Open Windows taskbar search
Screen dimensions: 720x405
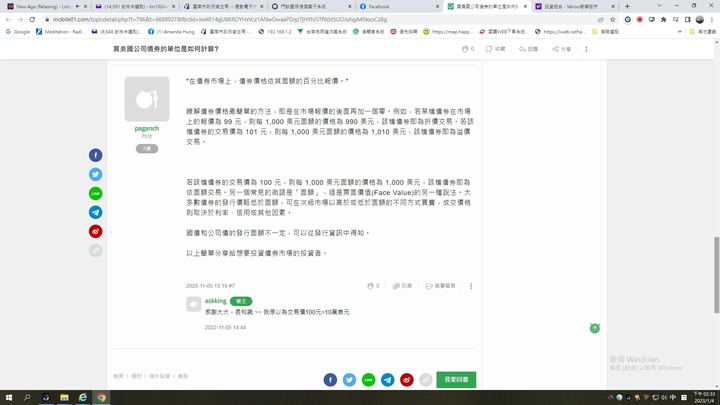click(x=27, y=398)
